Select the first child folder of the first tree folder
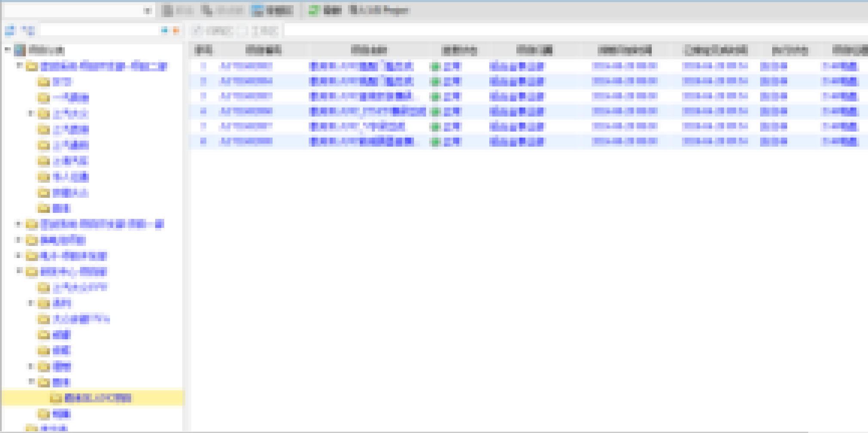The image size is (868, 433). click(x=55, y=82)
